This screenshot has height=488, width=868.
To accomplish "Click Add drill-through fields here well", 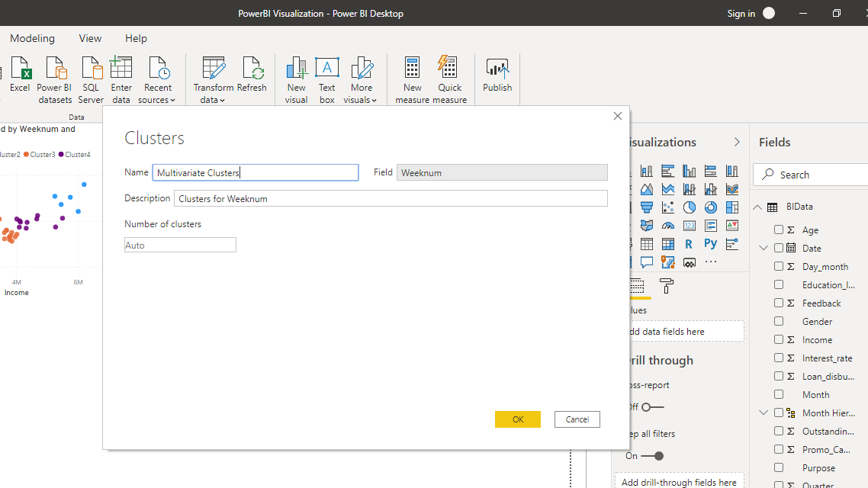I will [x=679, y=481].
